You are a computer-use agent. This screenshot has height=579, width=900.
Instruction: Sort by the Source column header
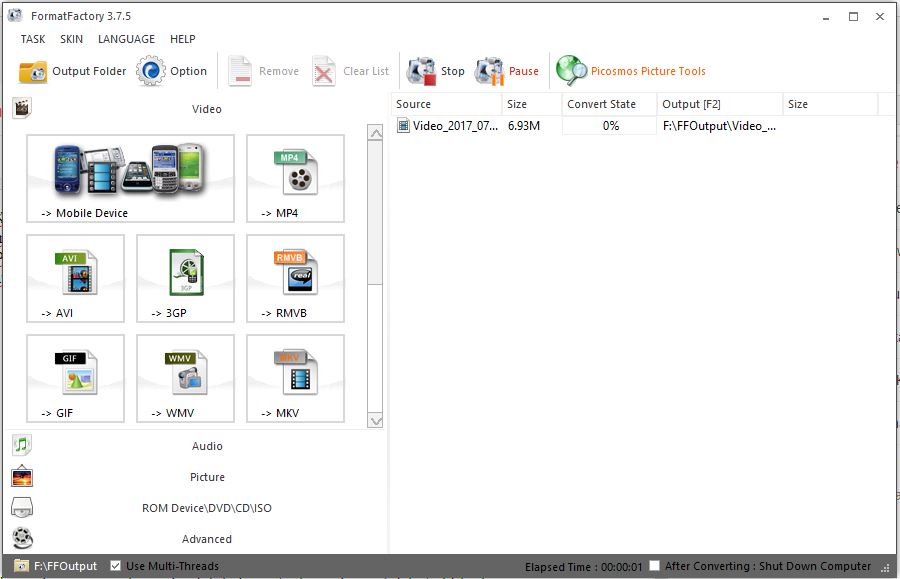click(x=447, y=104)
